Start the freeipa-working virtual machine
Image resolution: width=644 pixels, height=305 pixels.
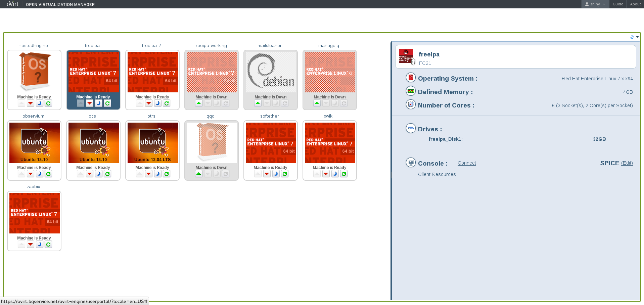point(199,103)
